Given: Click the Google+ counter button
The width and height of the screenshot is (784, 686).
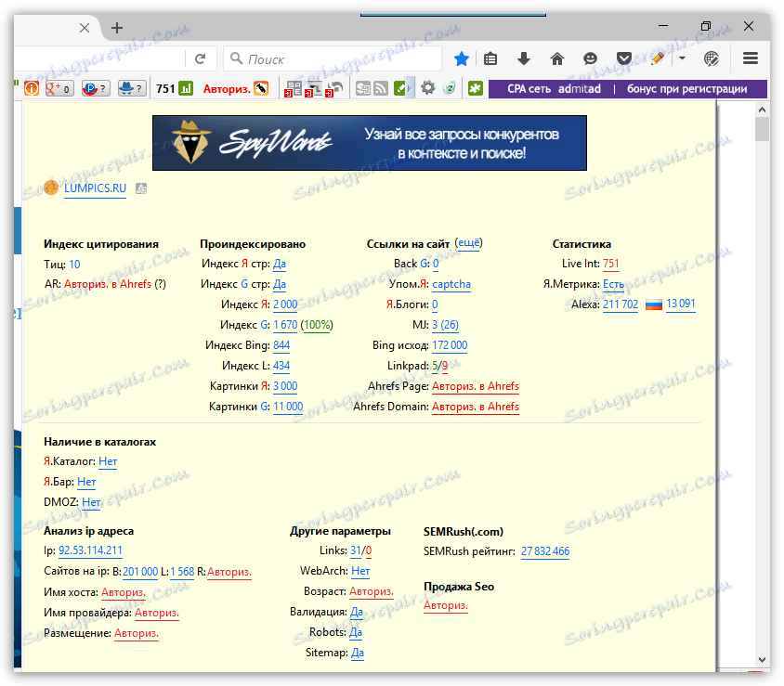Looking at the screenshot, I should pos(59,88).
